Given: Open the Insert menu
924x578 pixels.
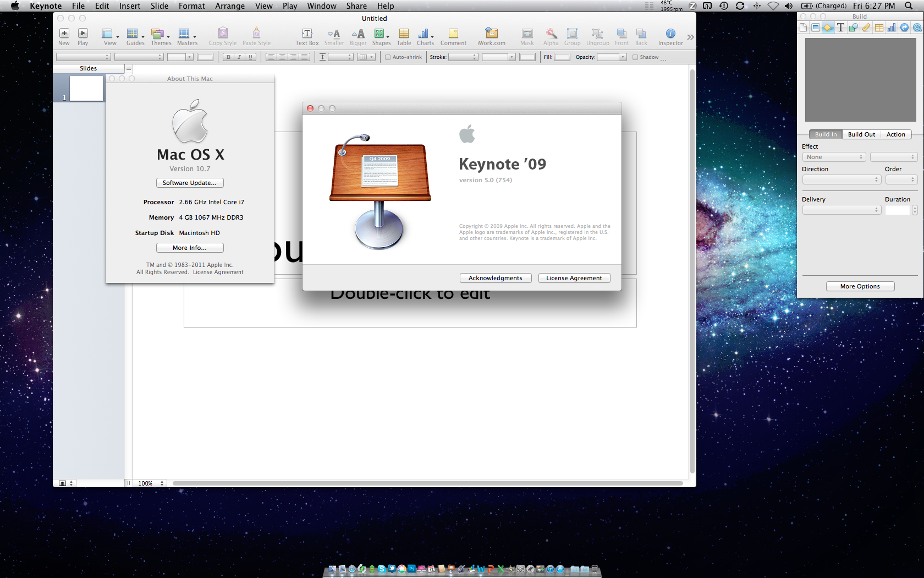Looking at the screenshot, I should pyautogui.click(x=130, y=6).
